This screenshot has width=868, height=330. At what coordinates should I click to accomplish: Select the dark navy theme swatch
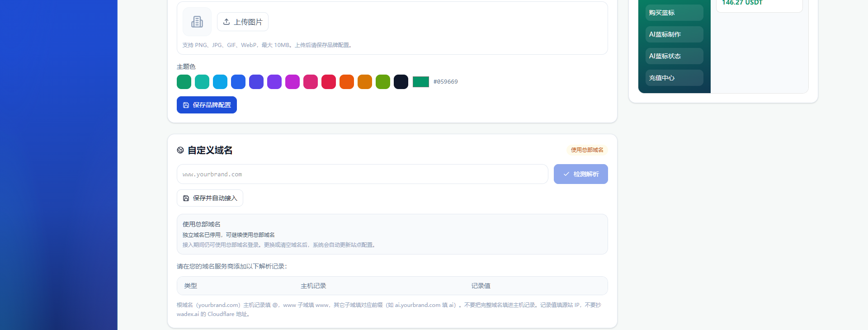401,82
